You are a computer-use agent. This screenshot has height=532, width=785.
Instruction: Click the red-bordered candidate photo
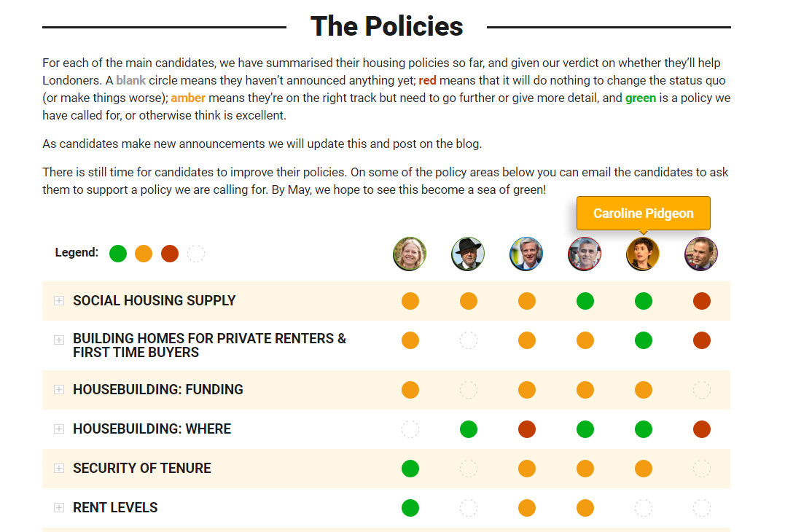[x=585, y=254]
